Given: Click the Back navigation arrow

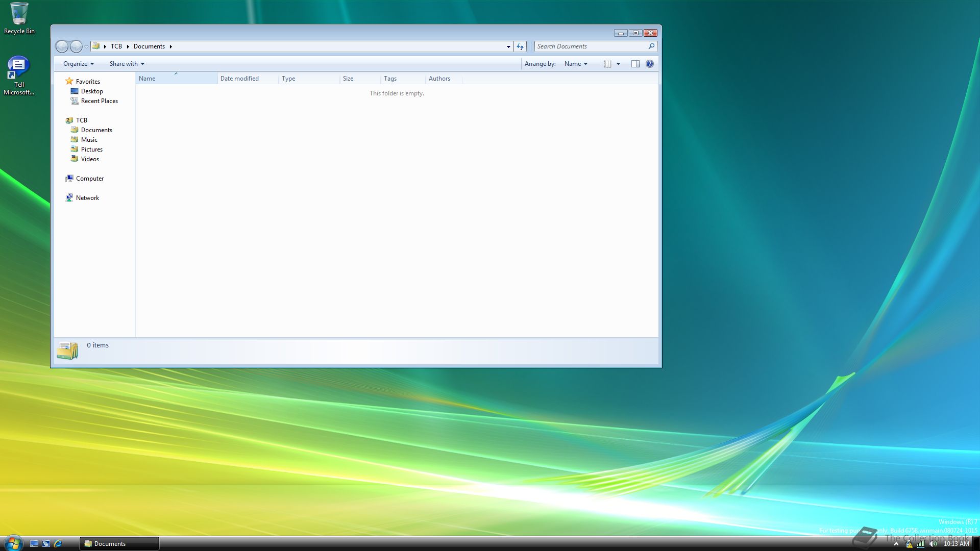Looking at the screenshot, I should tap(62, 46).
